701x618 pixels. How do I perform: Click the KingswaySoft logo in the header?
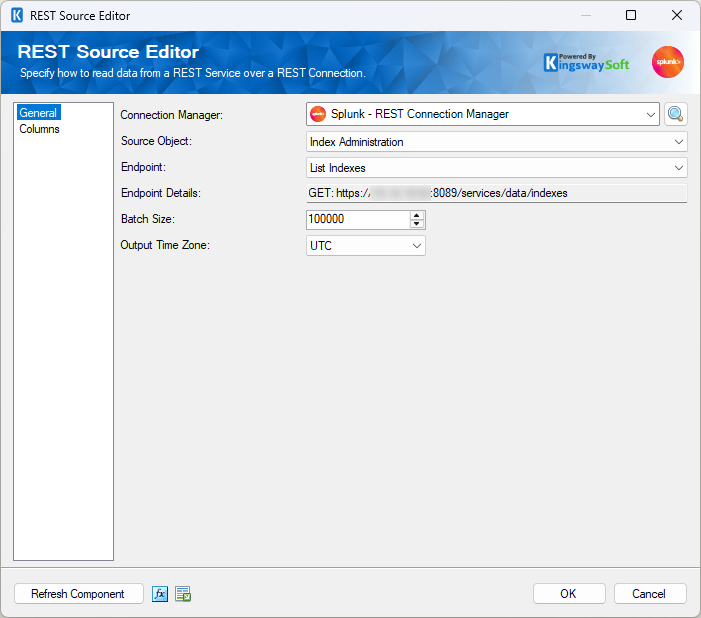pos(587,63)
